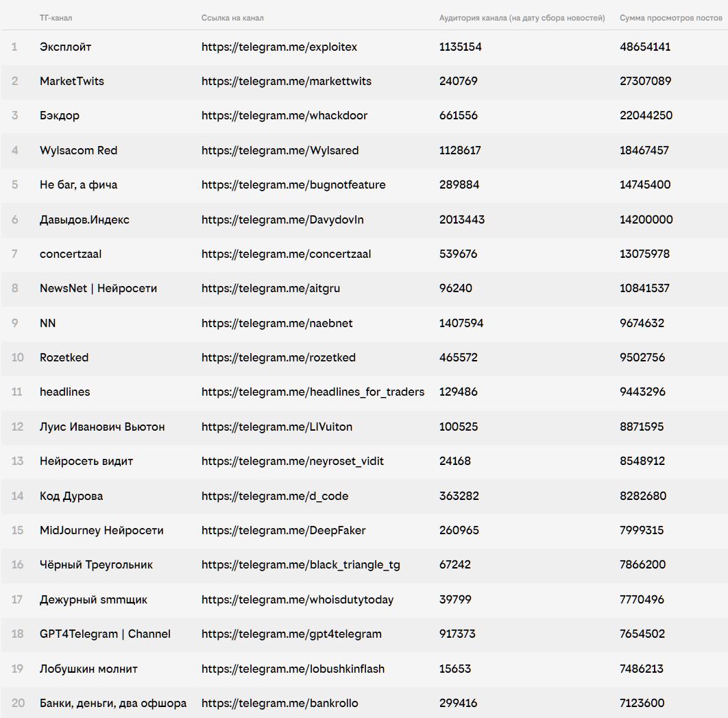Image resolution: width=728 pixels, height=718 pixels.
Task: Click the Wylsared channel URL
Action: [x=280, y=151]
